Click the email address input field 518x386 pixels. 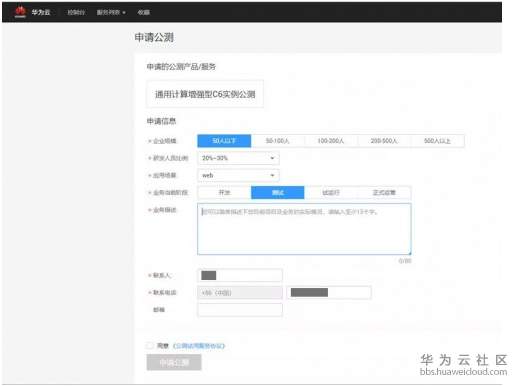tap(240, 310)
